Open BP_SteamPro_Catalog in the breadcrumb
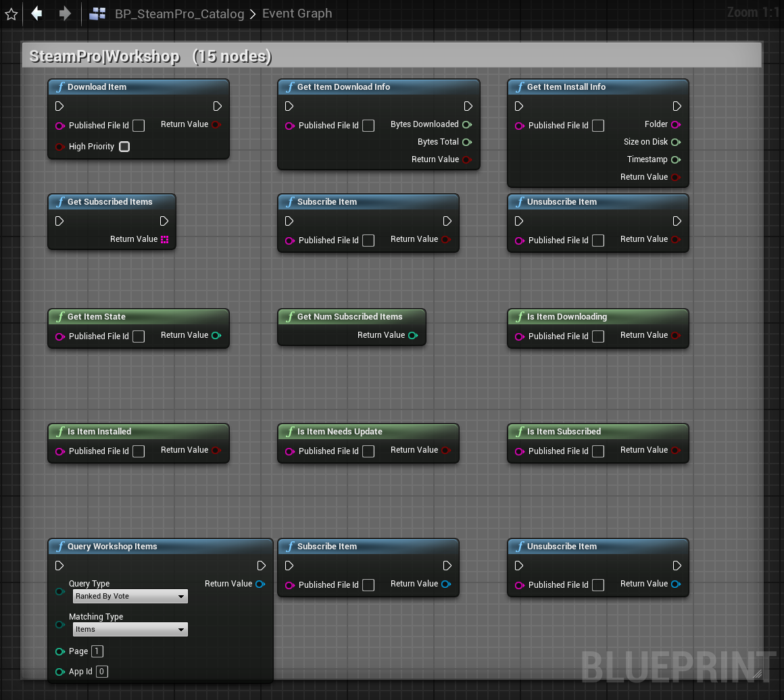784x700 pixels. tap(180, 14)
